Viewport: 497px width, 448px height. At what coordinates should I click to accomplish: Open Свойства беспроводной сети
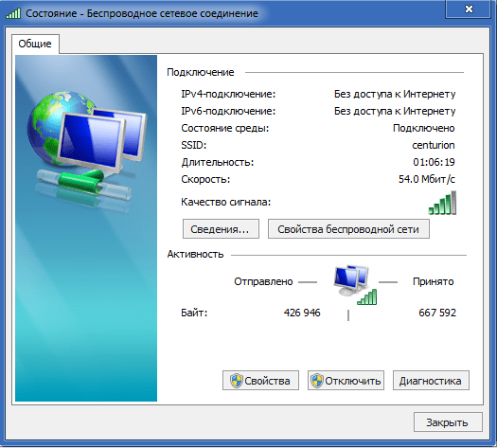(348, 229)
